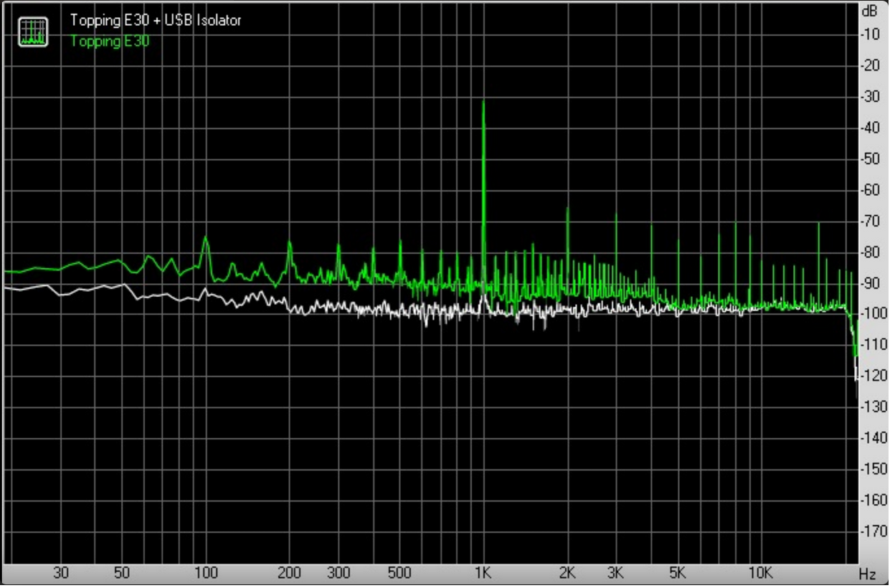Image resolution: width=895 pixels, height=588 pixels.
Task: Click the 50 Hz frequency label
Action: (x=122, y=574)
